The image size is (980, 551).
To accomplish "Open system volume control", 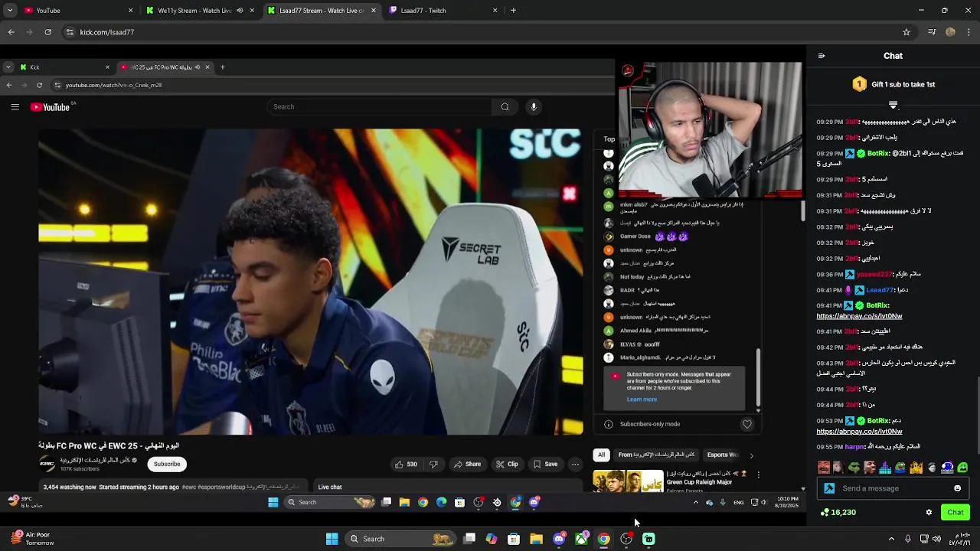I will [936, 539].
